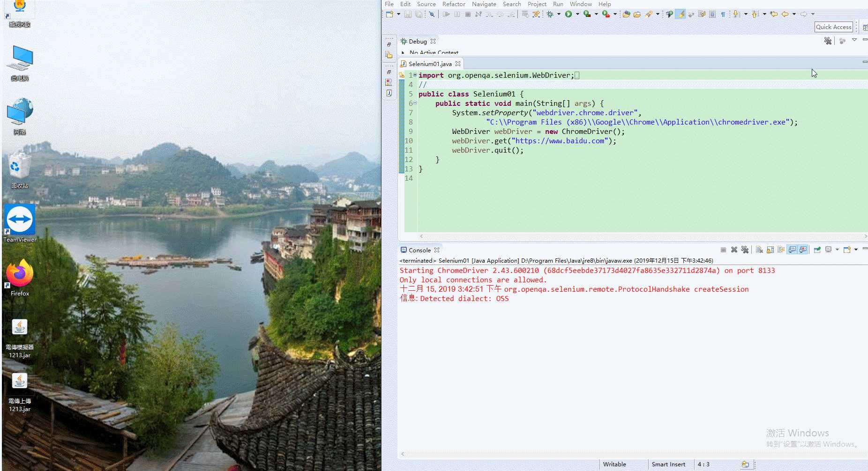Image resolution: width=868 pixels, height=471 pixels.
Task: Click the Disconnect debug icon
Action: tap(479, 14)
